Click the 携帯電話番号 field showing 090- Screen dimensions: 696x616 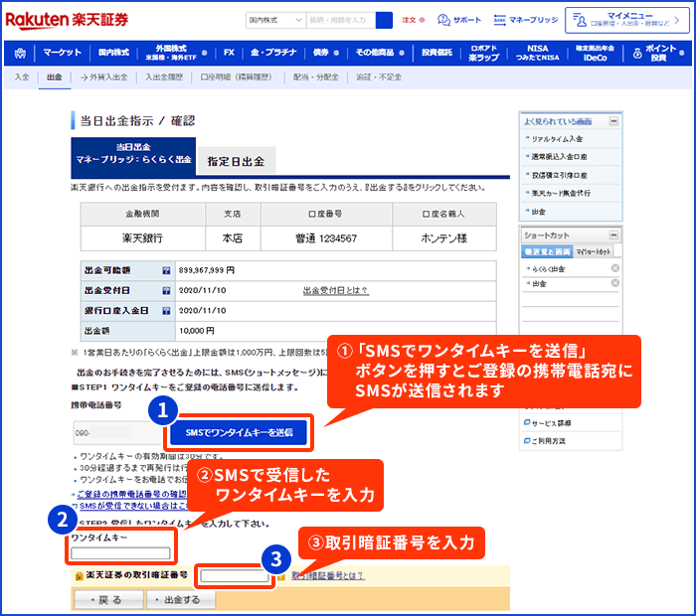117,433
